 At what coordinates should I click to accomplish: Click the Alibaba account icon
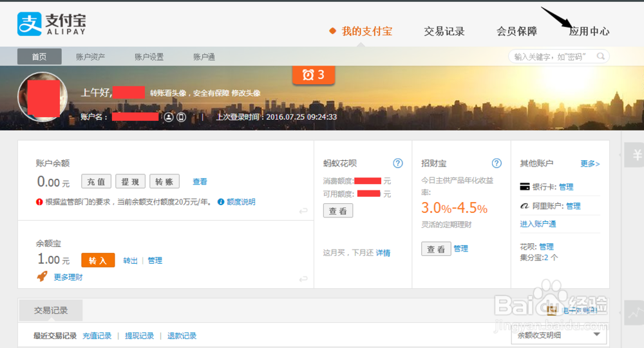pos(524,206)
